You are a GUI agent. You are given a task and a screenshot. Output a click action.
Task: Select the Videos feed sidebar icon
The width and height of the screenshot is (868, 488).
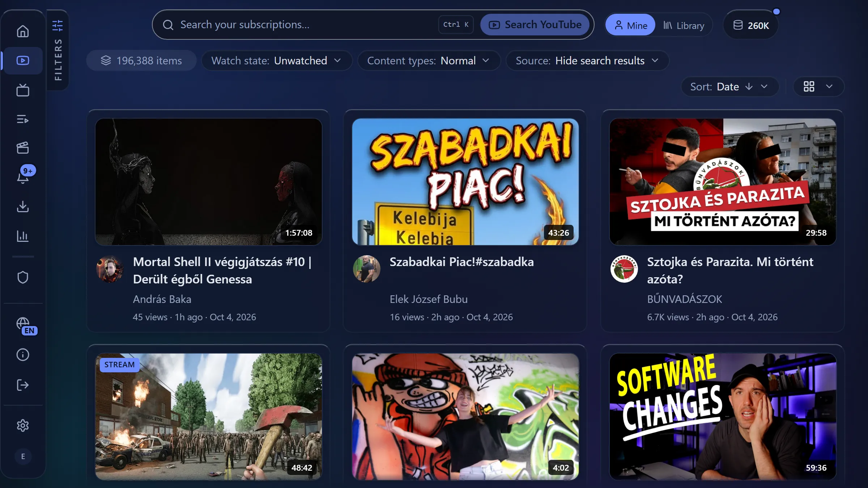click(x=23, y=60)
